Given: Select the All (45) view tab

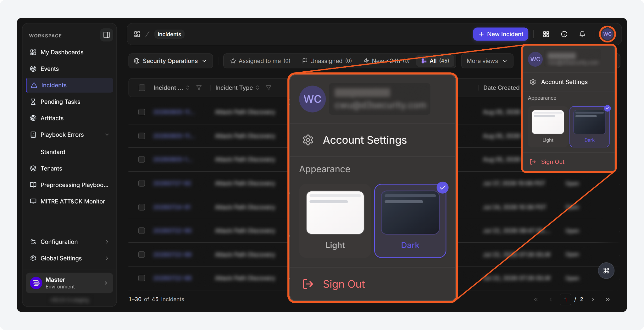Looking at the screenshot, I should click(435, 61).
